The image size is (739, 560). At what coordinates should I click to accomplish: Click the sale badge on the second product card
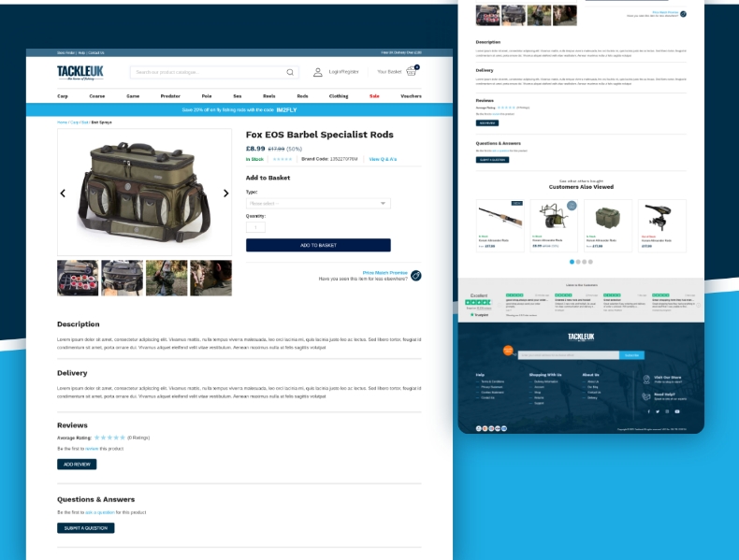[x=572, y=206]
